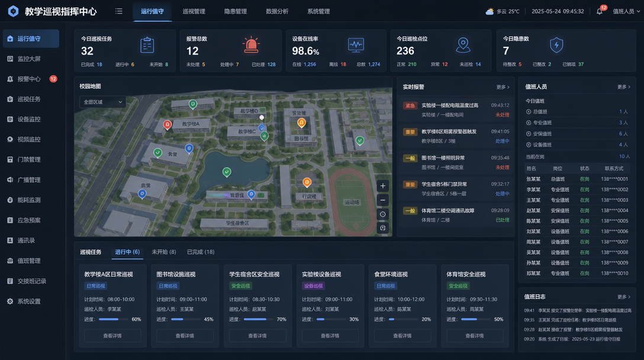The height and width of the screenshot is (360, 644).
Task: Click the 60% progress bar on 教学楼A区 card
Action: click(114, 319)
